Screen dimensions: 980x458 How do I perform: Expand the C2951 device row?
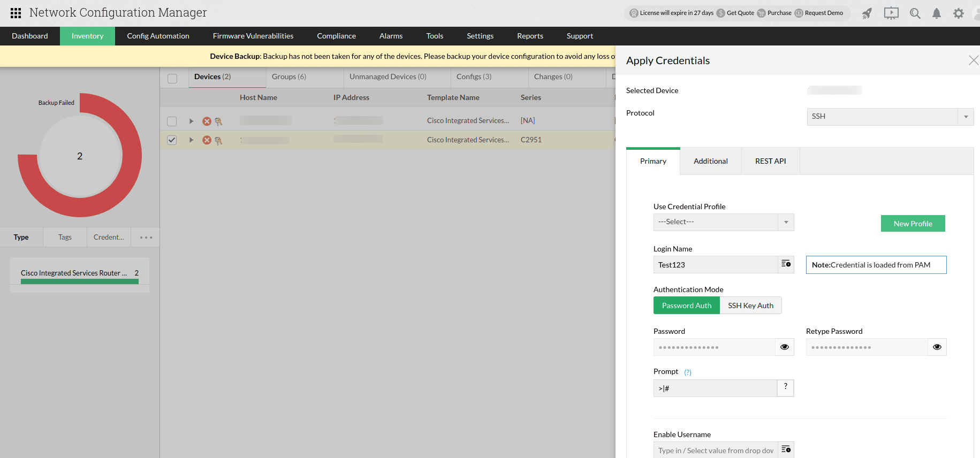pyautogui.click(x=191, y=140)
